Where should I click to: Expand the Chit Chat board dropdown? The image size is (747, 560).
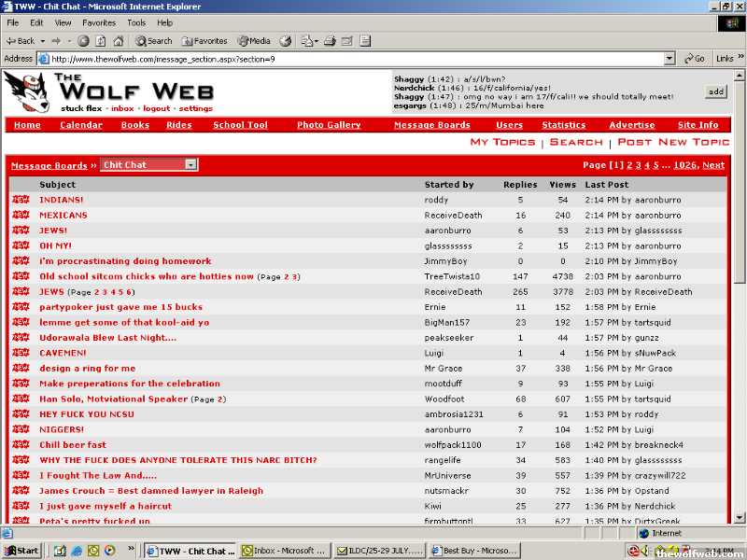[190, 165]
